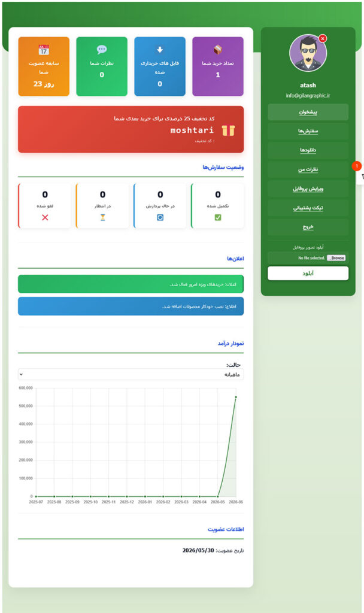Click the atash username text

(308, 85)
